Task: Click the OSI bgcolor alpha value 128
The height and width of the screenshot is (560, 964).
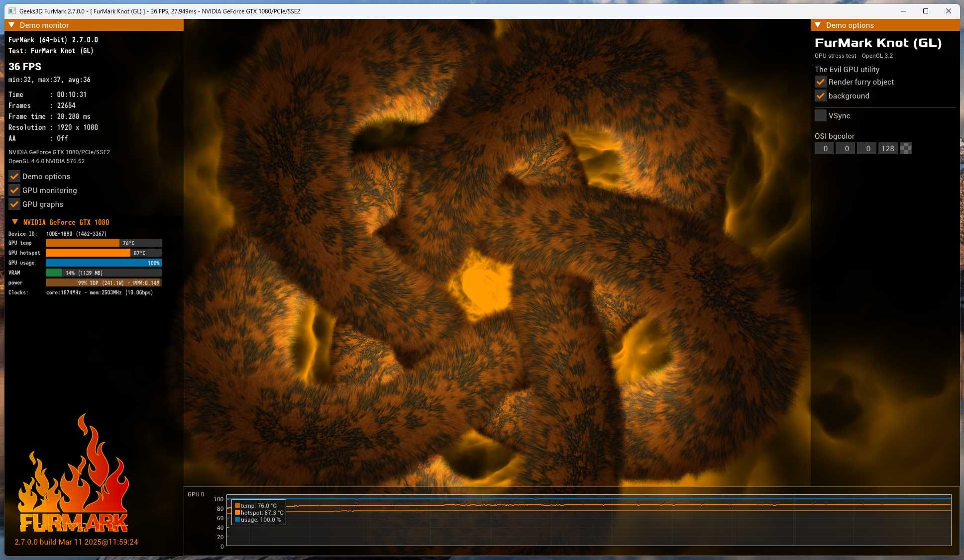Action: coord(888,148)
